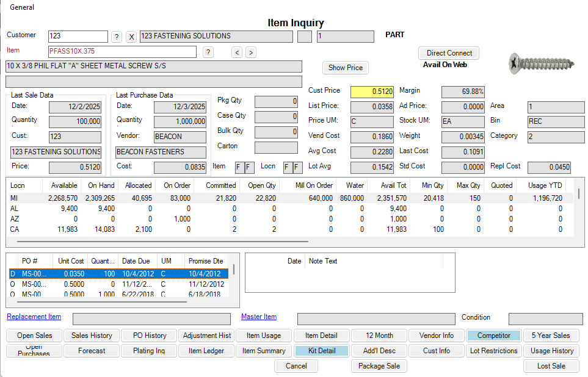588x377 pixels.
Task: Click the highlighted Kit Detail button
Action: [x=321, y=351]
